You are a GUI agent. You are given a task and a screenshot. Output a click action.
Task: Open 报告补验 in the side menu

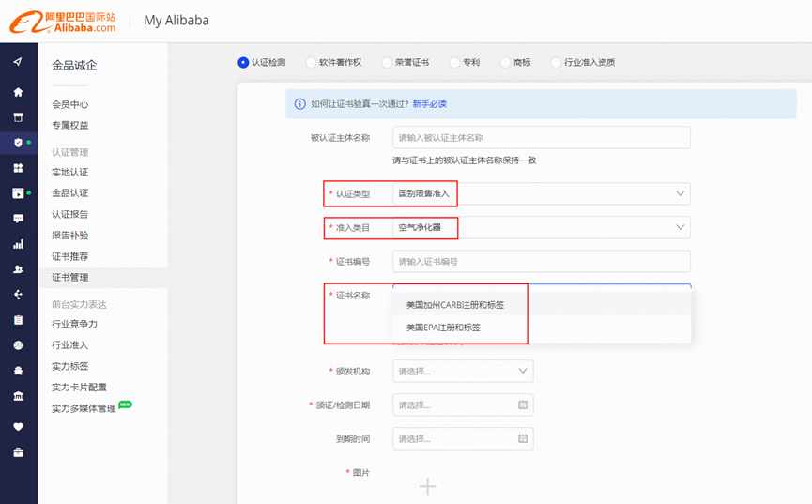point(69,236)
